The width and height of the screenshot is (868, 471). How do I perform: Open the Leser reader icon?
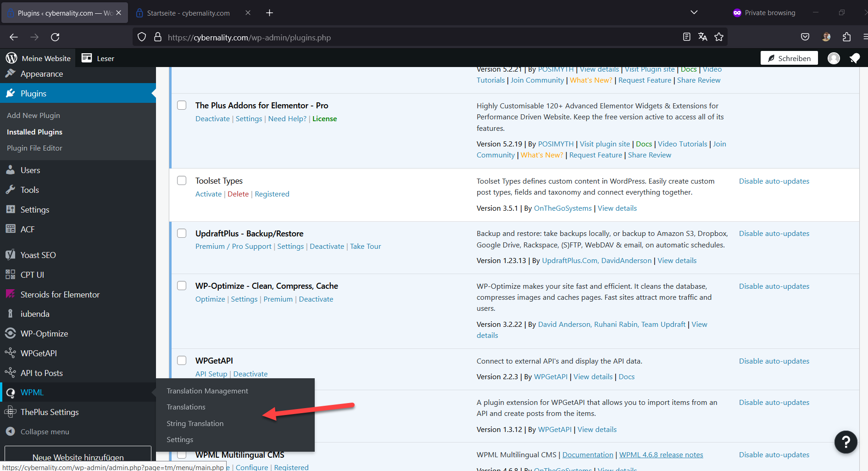coord(98,58)
